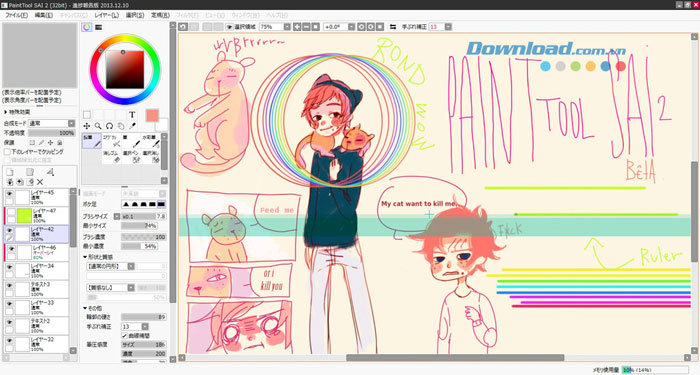
Task: Click the flip view horizontally arrows icon
Action: (393, 27)
